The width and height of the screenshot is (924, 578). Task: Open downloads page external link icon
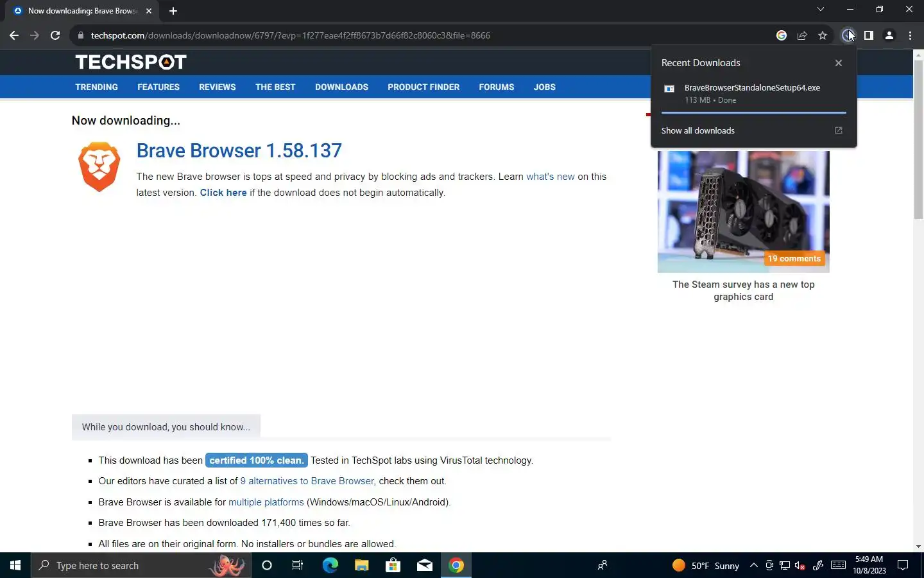[x=838, y=130]
